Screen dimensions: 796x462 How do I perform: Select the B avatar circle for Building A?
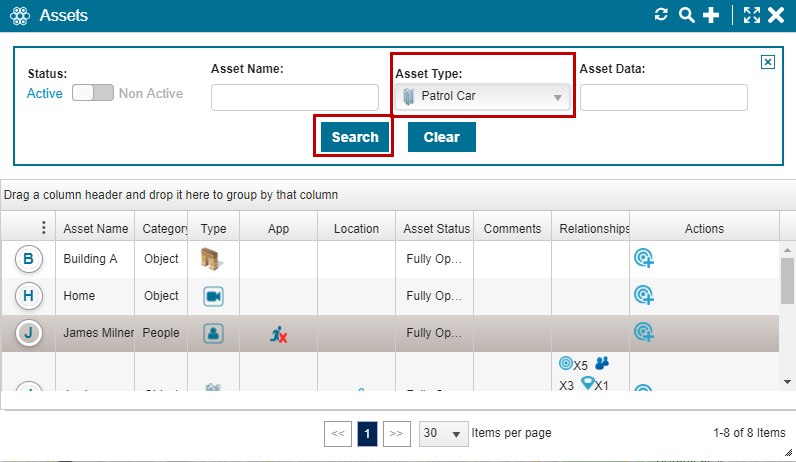click(28, 259)
